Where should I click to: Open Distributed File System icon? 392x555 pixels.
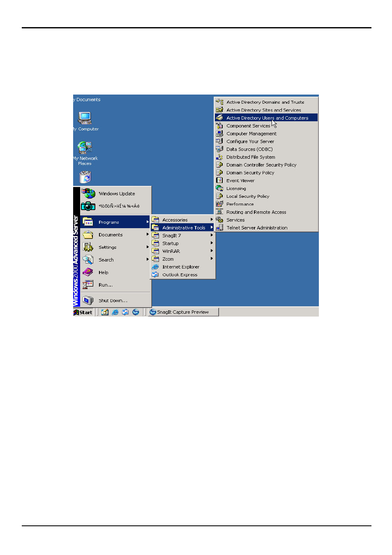(x=219, y=157)
